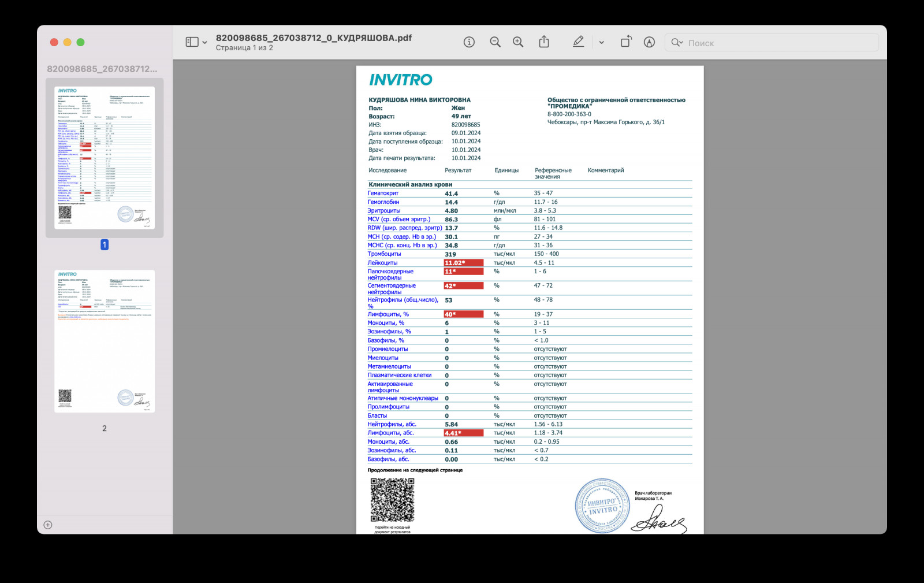This screenshot has width=924, height=583.
Task: Click the QR code on the document
Action: click(x=392, y=500)
